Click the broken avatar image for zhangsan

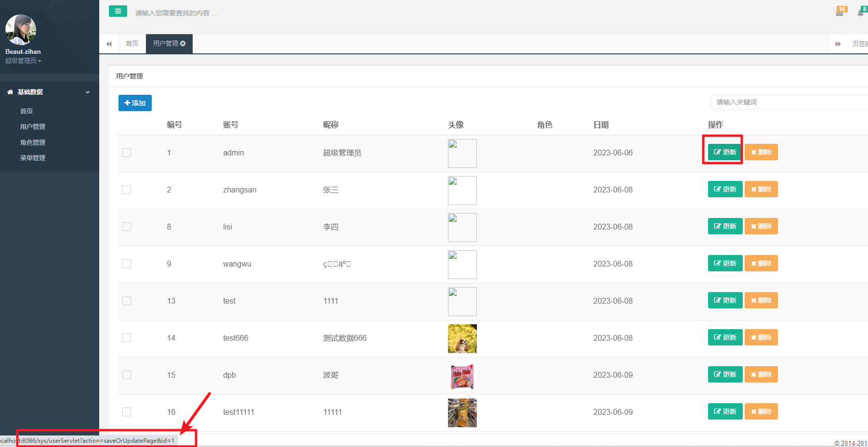462,191
